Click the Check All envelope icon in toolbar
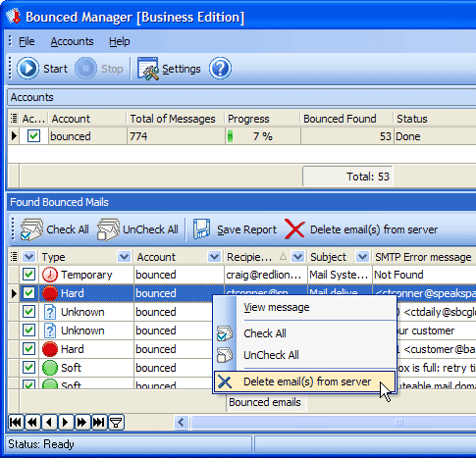Screen dimensions: 476x458 (31, 229)
